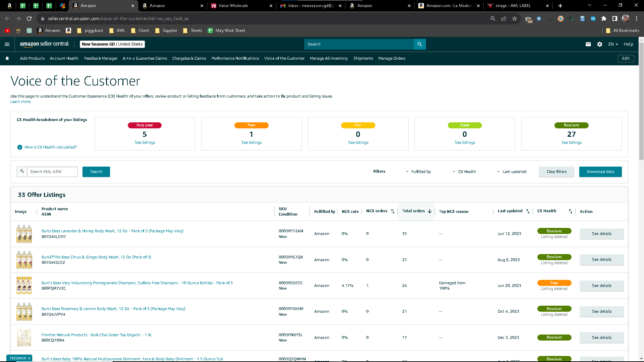Open the Pomegranate Shampoo product link
644x362 pixels.
137,283
